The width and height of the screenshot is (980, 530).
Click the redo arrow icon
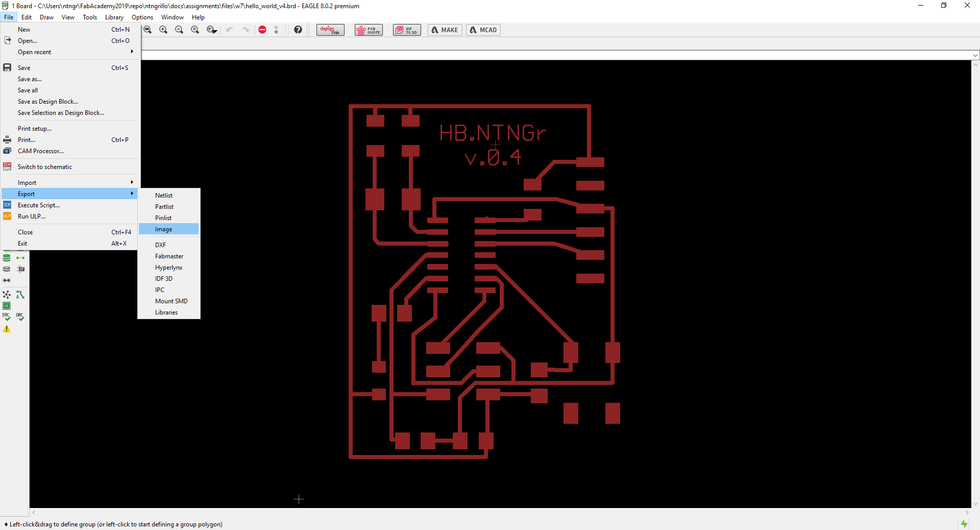246,30
